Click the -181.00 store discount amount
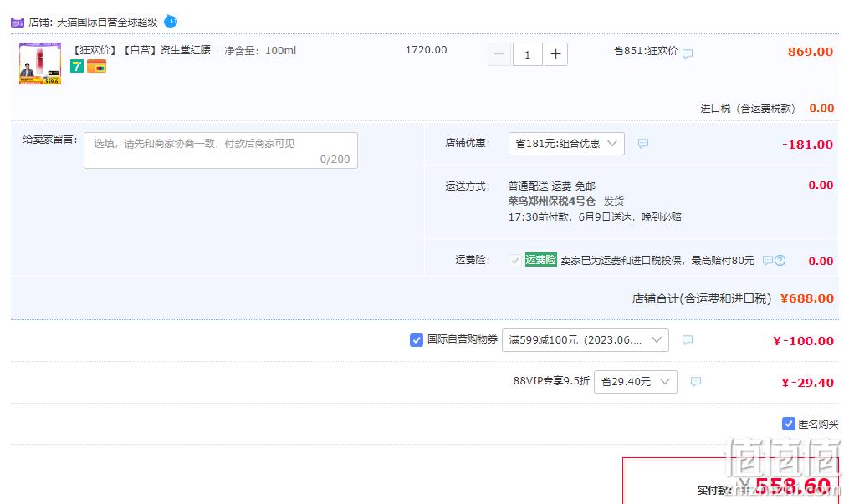 pyautogui.click(x=807, y=145)
